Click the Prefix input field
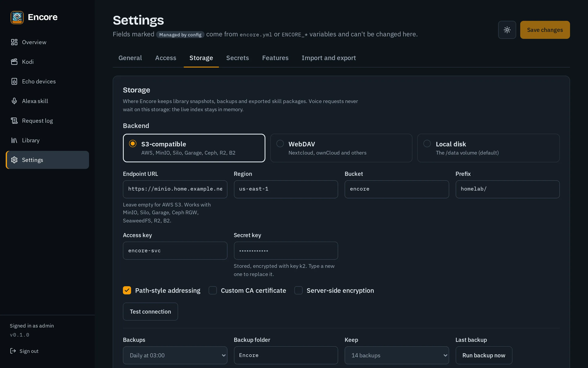 coord(507,189)
